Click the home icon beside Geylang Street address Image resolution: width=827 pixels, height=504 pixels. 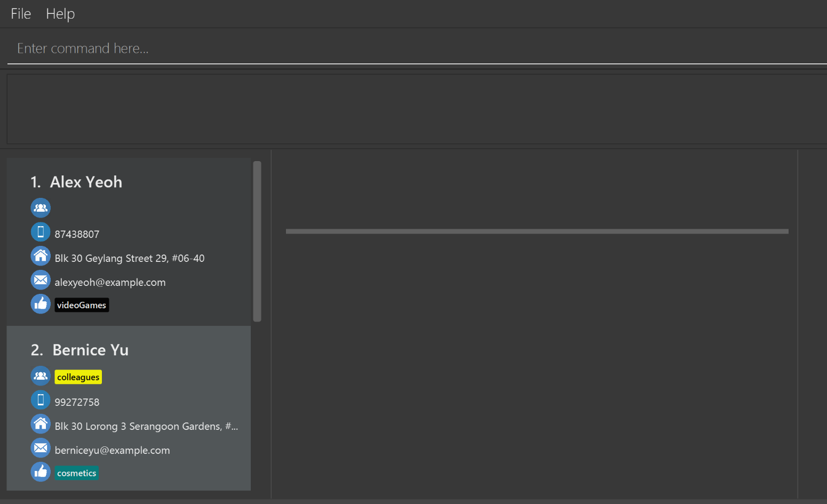coord(41,256)
